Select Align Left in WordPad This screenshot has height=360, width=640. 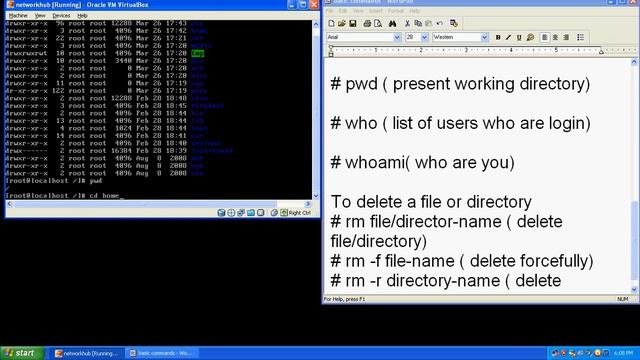pyautogui.click(x=544, y=38)
